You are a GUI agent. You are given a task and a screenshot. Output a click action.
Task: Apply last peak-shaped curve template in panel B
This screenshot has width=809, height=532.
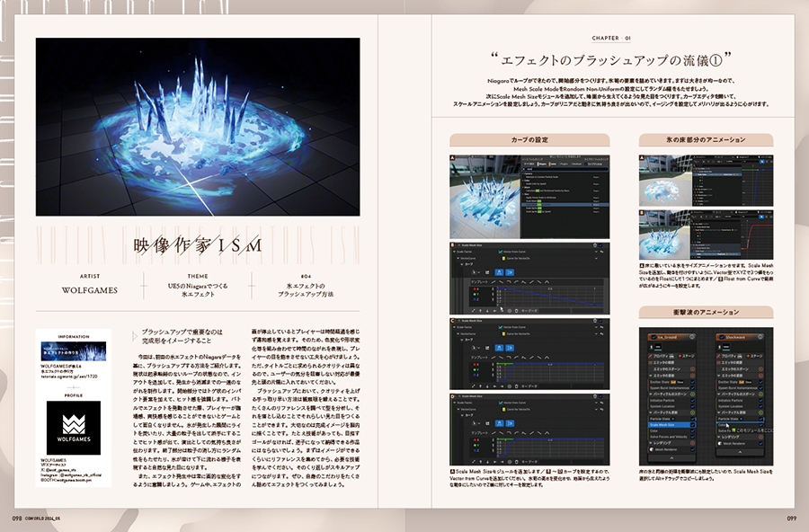click(547, 282)
